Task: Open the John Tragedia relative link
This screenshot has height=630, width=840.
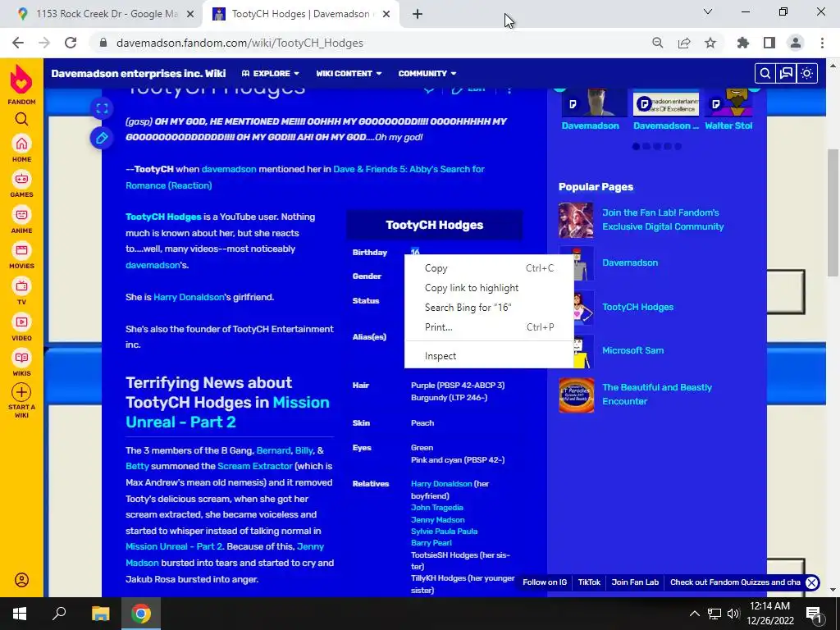Action: 436,508
